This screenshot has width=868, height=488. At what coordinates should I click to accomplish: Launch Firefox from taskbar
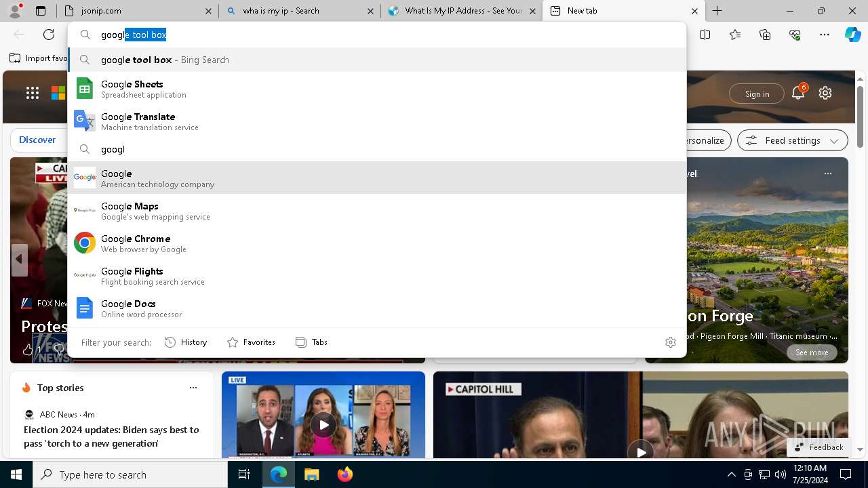coord(345,474)
